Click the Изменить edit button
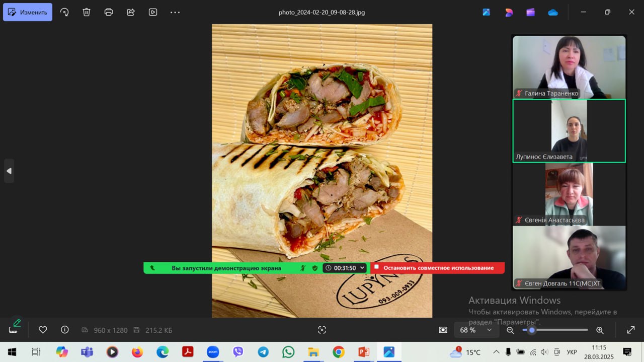This screenshot has height=362, width=644. [x=28, y=12]
